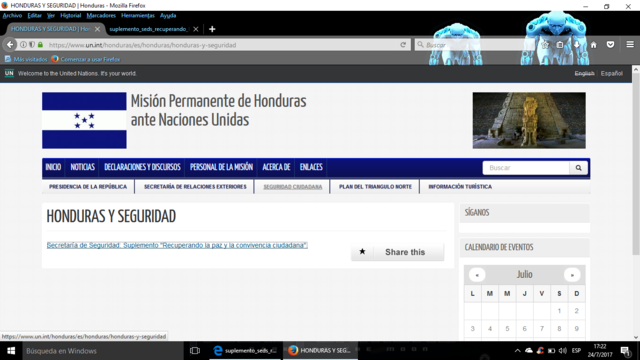Open the Firefox downloads arrow

576,45
